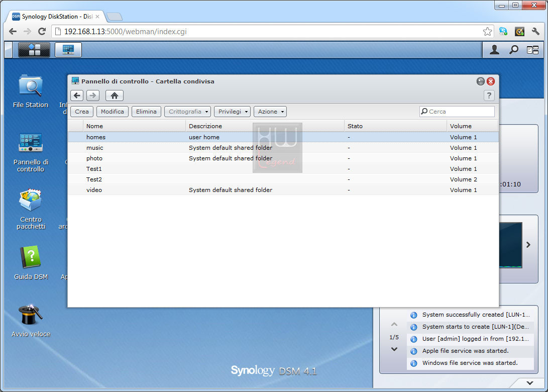Screen dimensions: 548x392
Task: Select the photo shared folder row
Action: tap(283, 158)
